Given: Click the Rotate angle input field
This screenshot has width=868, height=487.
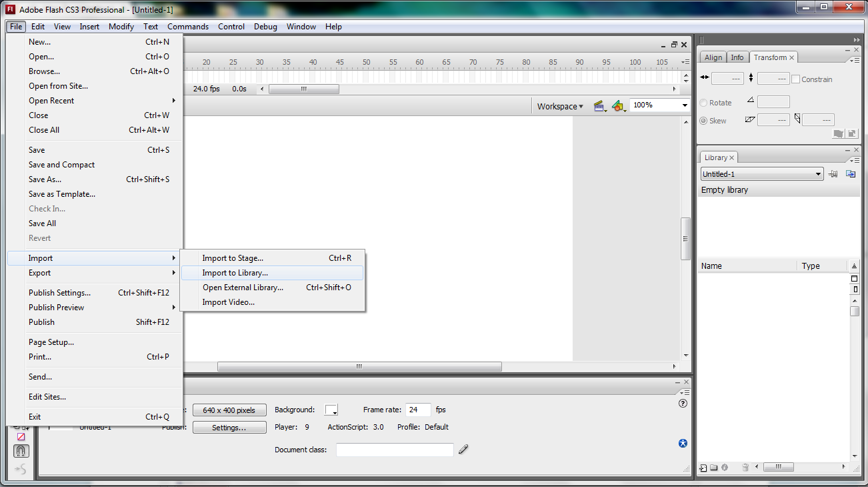Looking at the screenshot, I should pos(773,102).
